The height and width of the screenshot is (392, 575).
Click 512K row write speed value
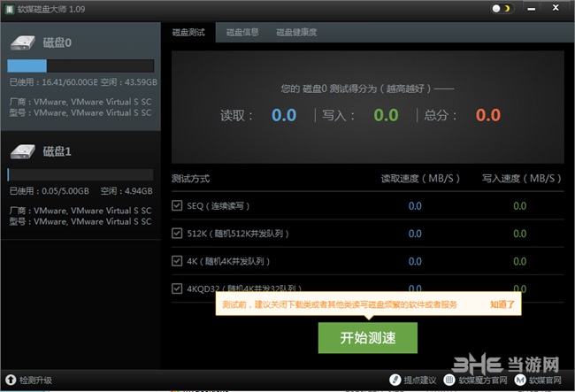pos(519,234)
